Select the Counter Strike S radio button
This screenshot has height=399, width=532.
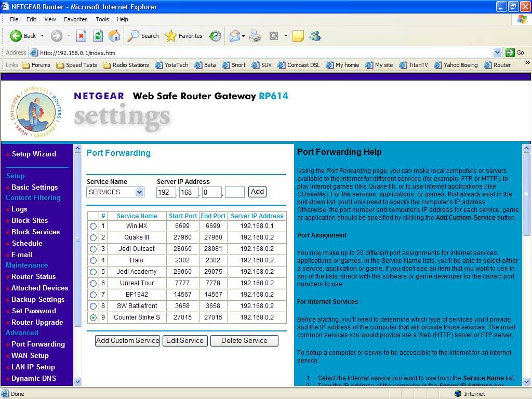click(x=93, y=317)
